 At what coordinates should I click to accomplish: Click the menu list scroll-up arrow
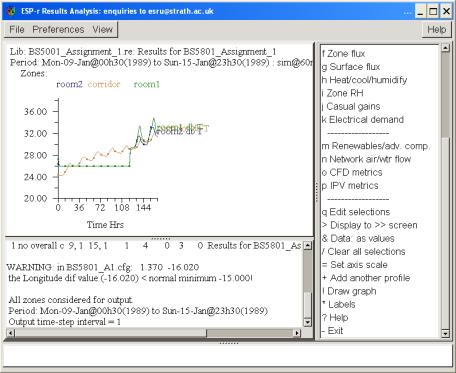coord(445,48)
